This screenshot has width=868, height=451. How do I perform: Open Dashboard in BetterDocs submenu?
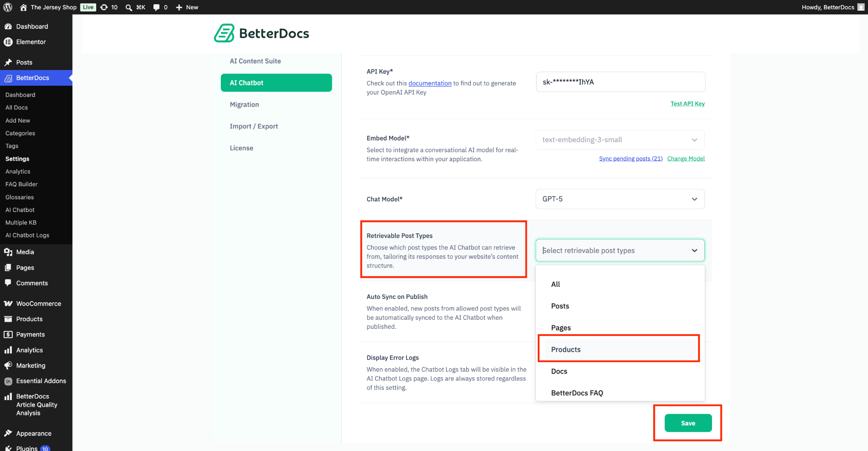(x=20, y=95)
